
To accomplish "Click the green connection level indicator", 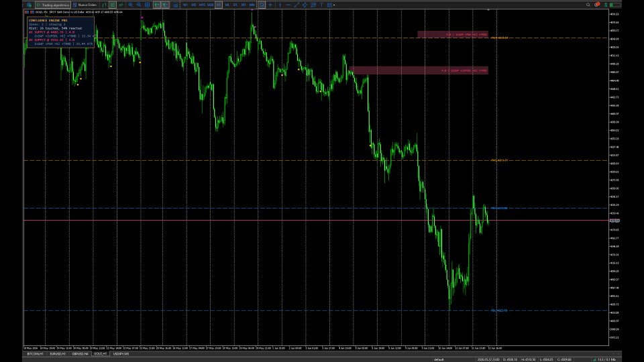I will (615, 5).
